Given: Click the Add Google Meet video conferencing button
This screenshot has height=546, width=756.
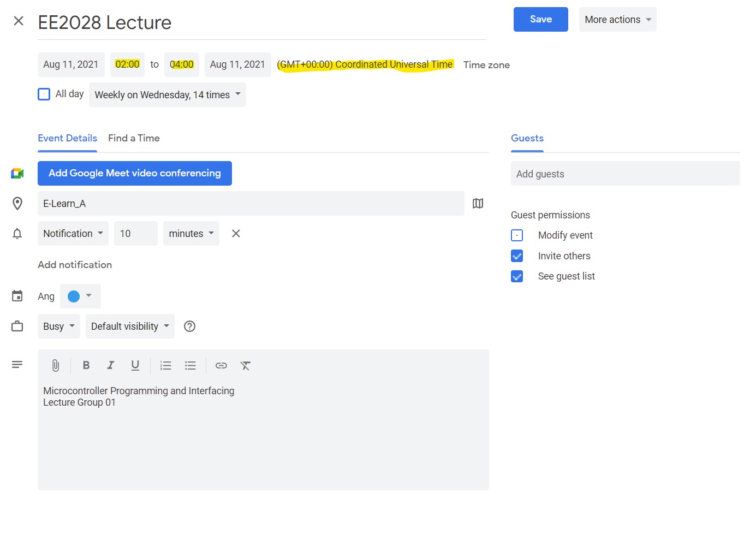Looking at the screenshot, I should click(134, 173).
